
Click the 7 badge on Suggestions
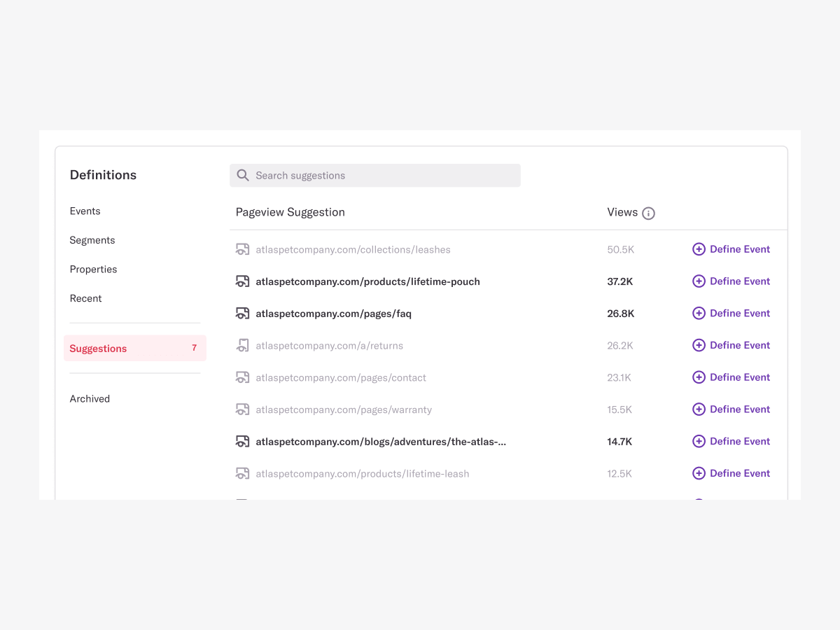pos(194,348)
